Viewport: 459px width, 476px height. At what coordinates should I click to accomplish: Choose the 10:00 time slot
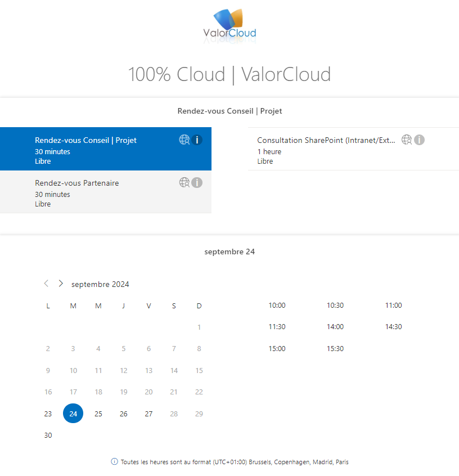(x=277, y=306)
